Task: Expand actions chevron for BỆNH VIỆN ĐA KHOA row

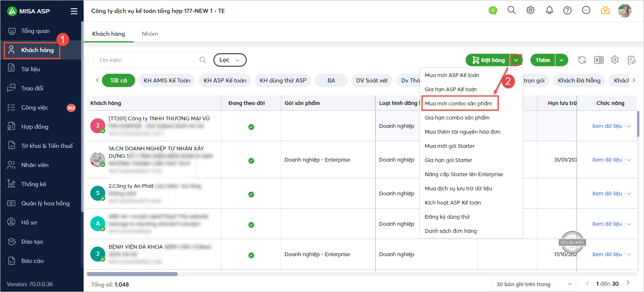Action: [x=629, y=255]
